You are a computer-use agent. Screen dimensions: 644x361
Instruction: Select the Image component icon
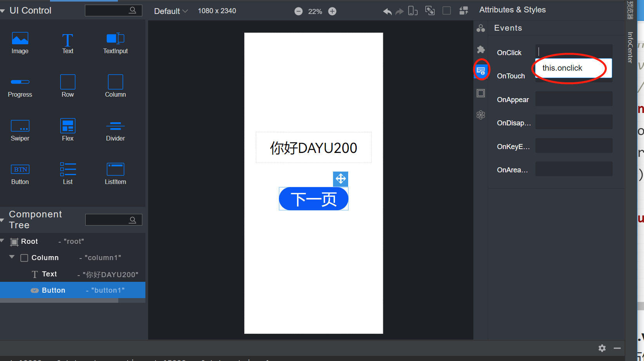pos(20,39)
